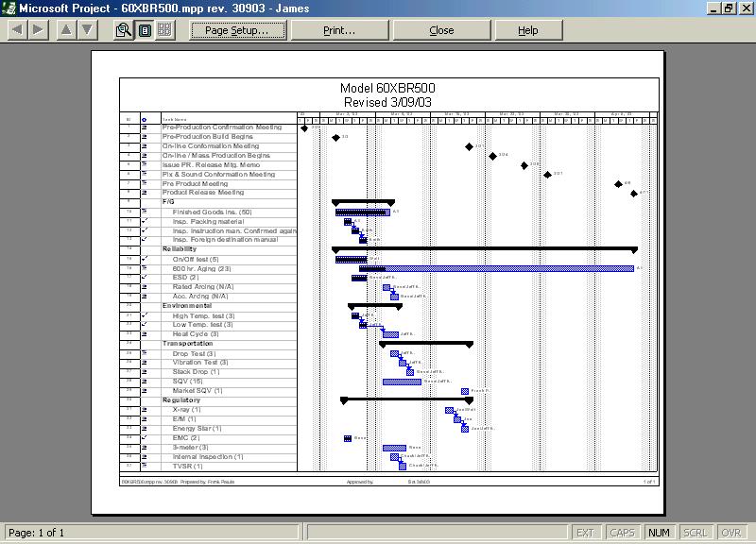Click Insp. Packing material task

coord(208,222)
